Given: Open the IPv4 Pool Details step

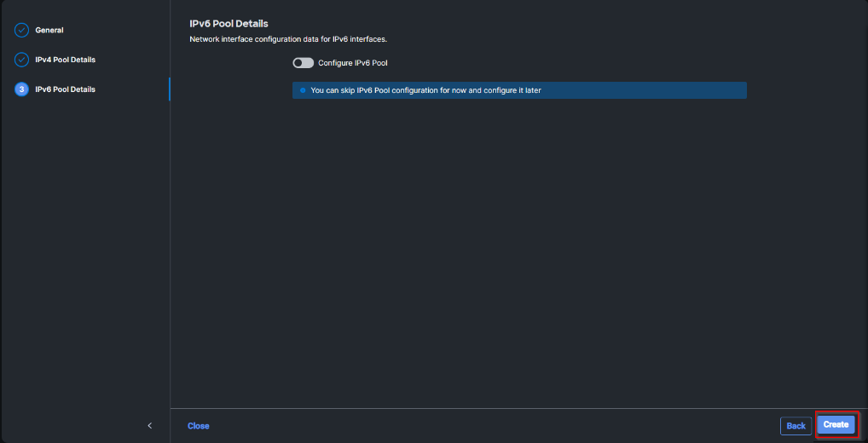Looking at the screenshot, I should (x=65, y=60).
